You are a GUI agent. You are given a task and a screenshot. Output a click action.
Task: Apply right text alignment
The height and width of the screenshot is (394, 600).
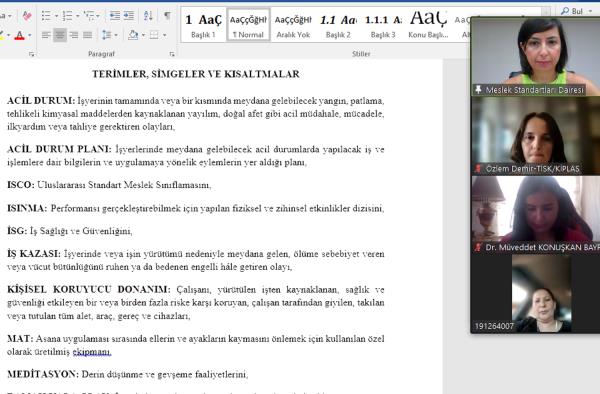pos(73,35)
